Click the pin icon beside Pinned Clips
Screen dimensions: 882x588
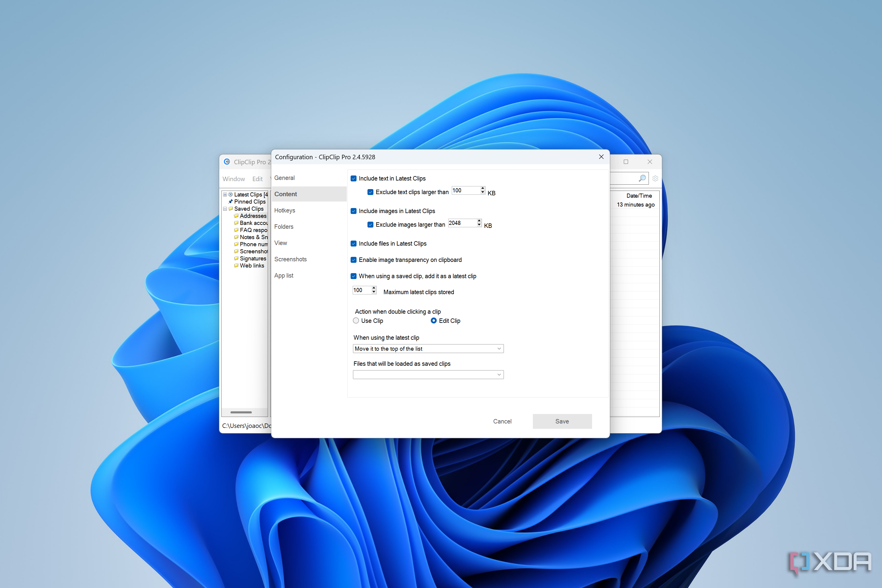tap(230, 202)
